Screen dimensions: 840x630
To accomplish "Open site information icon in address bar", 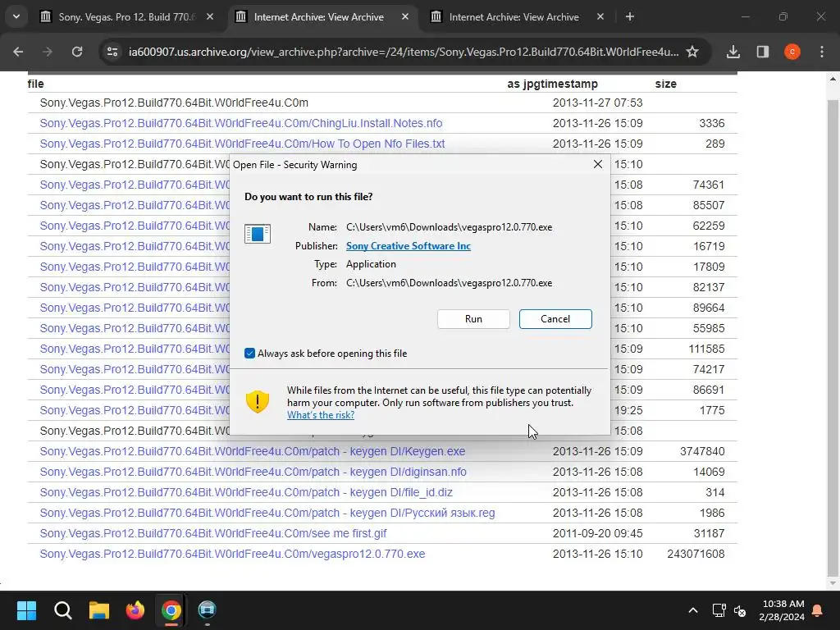I will [x=112, y=52].
